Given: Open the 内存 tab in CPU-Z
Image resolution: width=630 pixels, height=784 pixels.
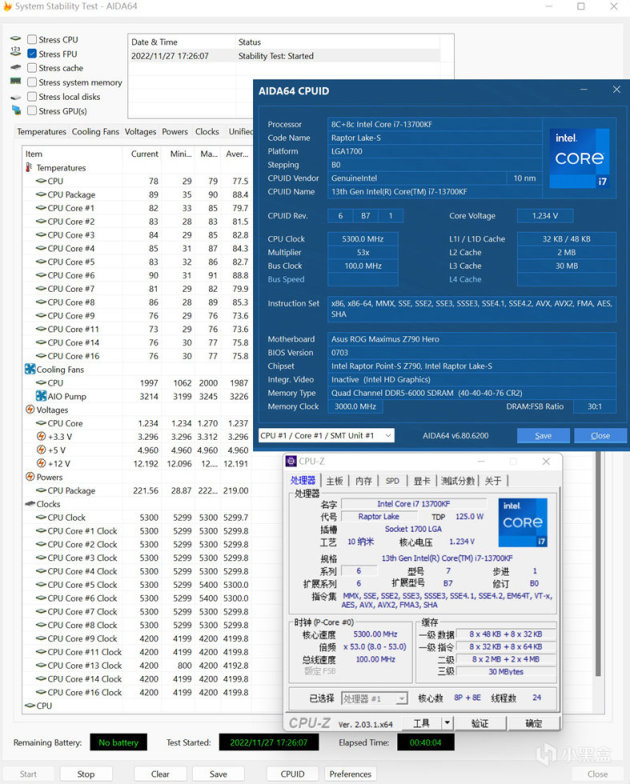Looking at the screenshot, I should click(363, 481).
